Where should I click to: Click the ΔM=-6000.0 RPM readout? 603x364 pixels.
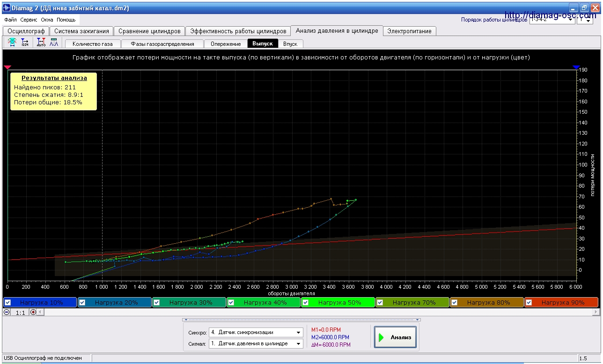(x=331, y=345)
